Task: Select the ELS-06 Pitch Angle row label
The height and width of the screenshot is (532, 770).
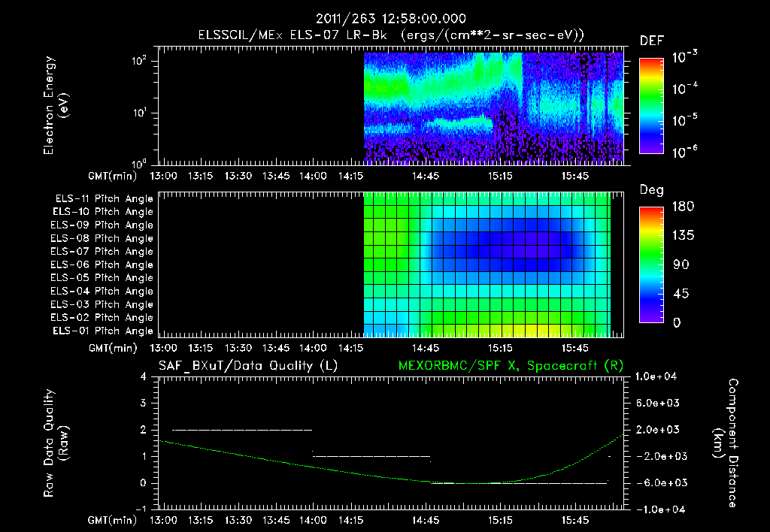Action: point(102,265)
